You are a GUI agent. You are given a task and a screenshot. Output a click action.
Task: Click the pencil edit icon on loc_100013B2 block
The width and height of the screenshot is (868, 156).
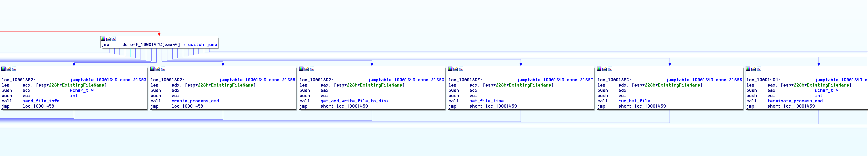[9, 69]
